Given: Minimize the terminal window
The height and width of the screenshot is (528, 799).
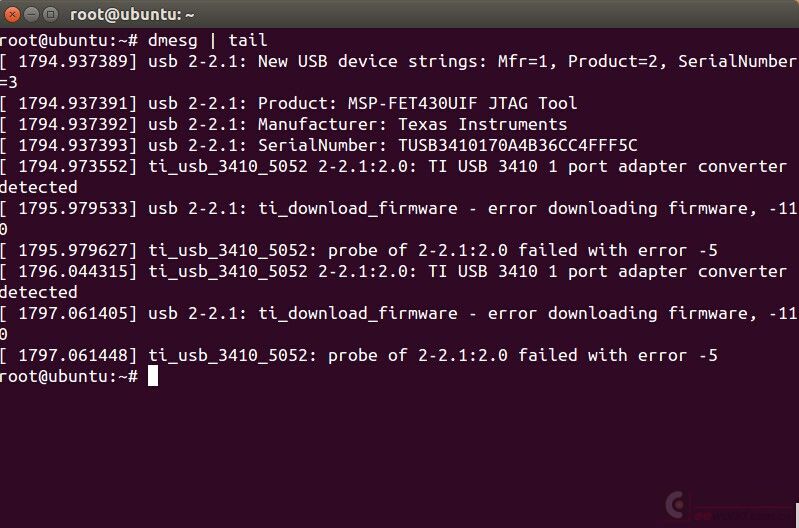Looking at the screenshot, I should coord(31,14).
